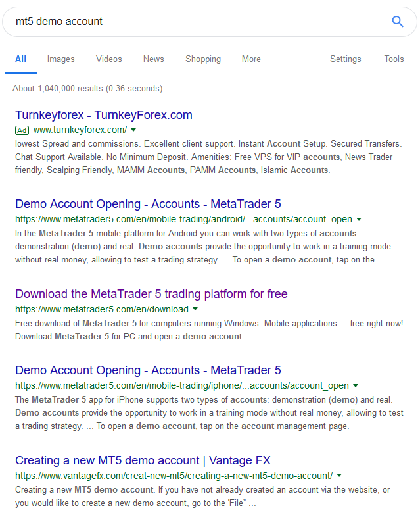420x521 pixels.
Task: Click the android accounts/account_open URL text
Action: click(x=183, y=219)
